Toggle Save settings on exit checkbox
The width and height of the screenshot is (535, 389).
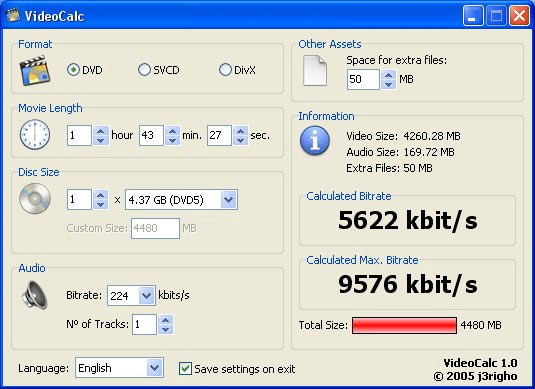coord(185,369)
